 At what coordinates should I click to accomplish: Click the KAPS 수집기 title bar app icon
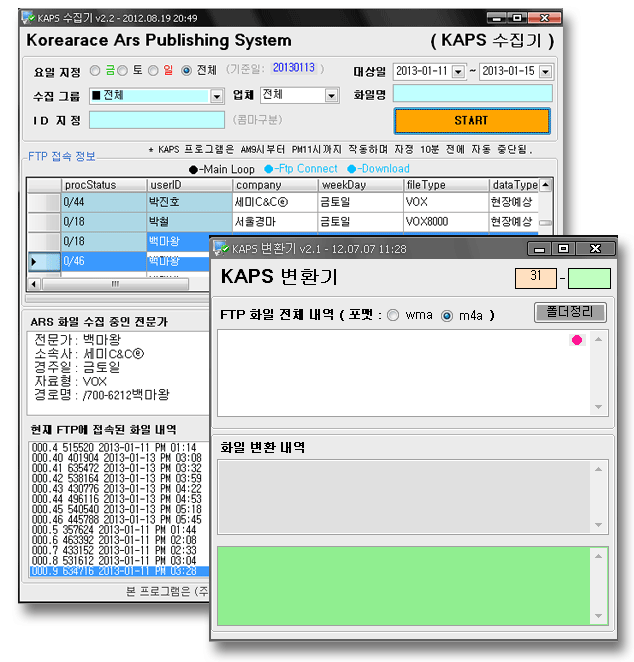(x=28, y=18)
